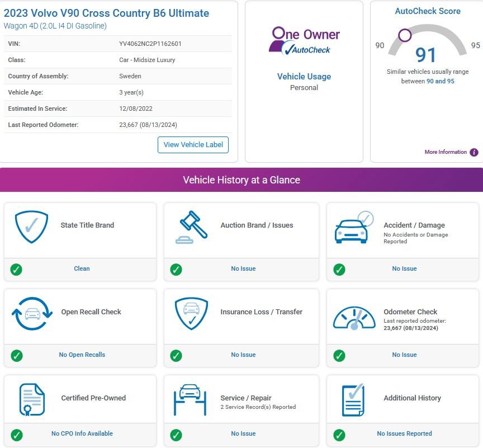
Task: Click No Issue under Insurance Loss / Transfer
Action: click(243, 355)
